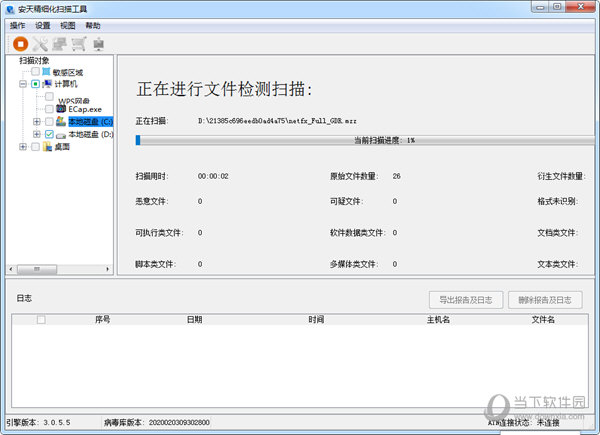Click the ATM连接状态 未连接 status text

pyautogui.click(x=523, y=423)
